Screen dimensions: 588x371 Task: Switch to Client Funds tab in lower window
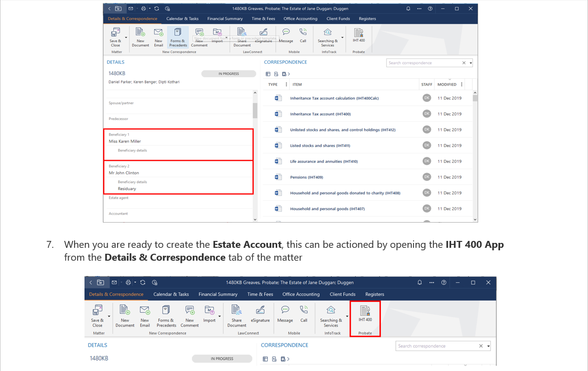(342, 294)
